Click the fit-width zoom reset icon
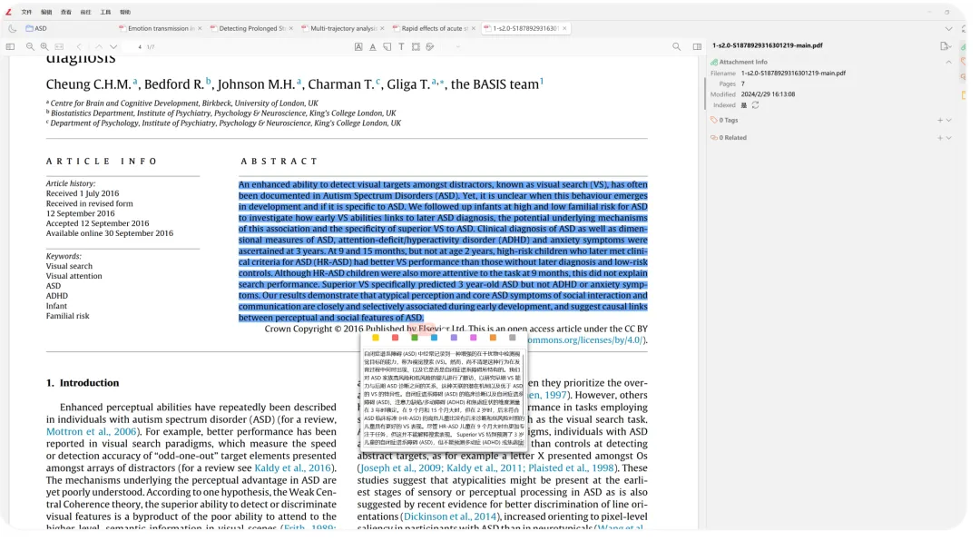The image size is (980, 541). coord(59,47)
